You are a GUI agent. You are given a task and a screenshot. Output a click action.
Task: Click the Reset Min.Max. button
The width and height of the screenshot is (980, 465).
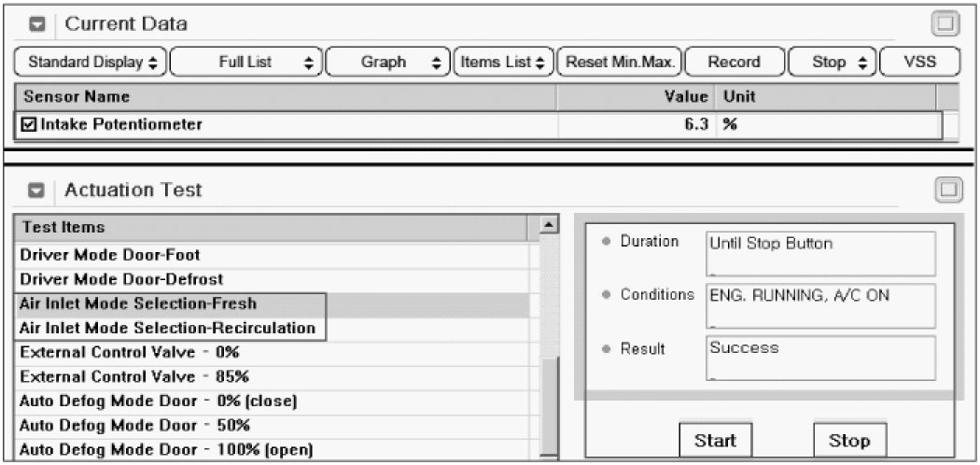619,63
